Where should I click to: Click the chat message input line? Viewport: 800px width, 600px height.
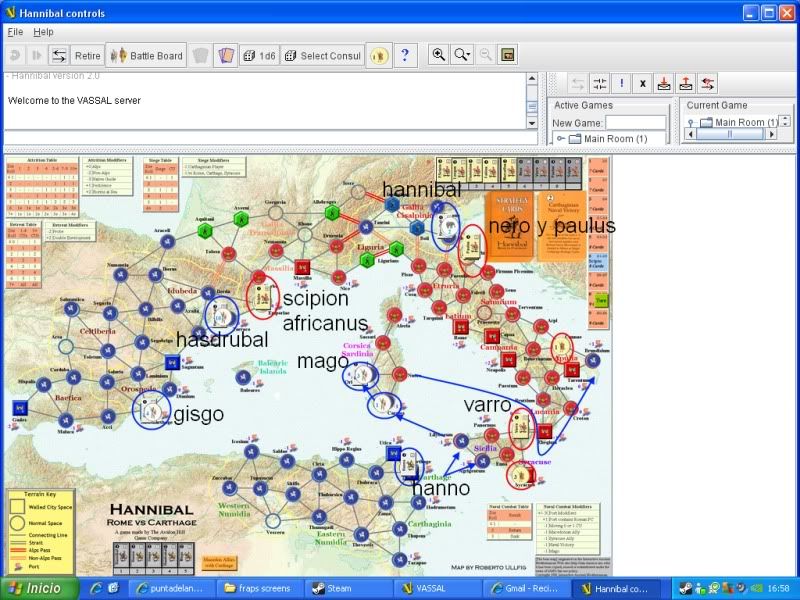[270, 137]
